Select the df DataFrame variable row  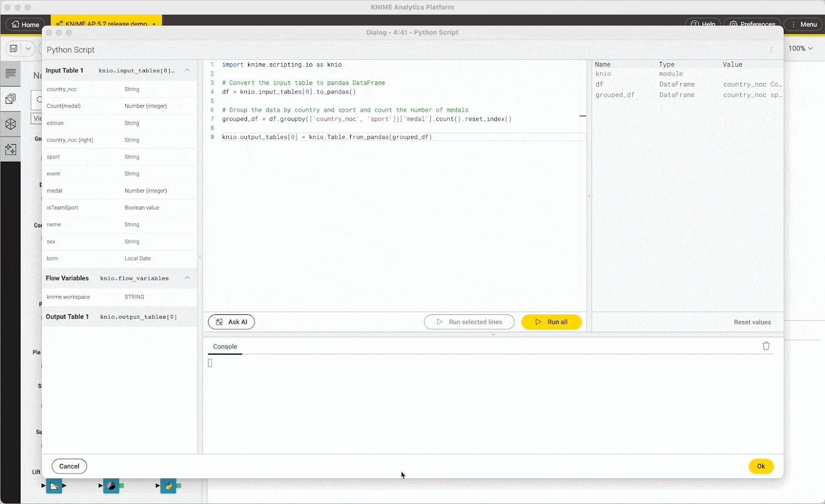pos(688,85)
